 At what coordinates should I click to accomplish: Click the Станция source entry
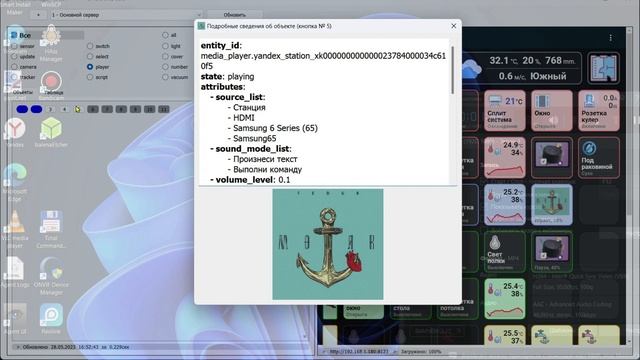click(249, 107)
